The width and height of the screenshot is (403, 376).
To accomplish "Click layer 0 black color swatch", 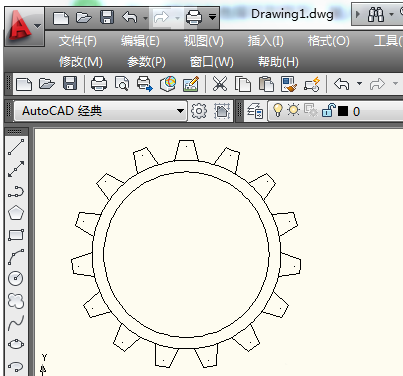I will click(x=343, y=111).
